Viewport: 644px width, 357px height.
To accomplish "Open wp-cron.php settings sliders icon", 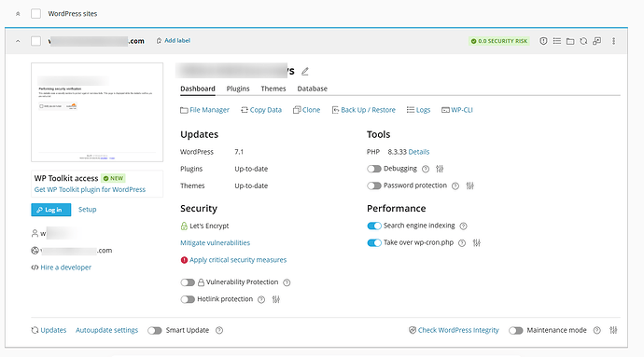I will pyautogui.click(x=476, y=243).
